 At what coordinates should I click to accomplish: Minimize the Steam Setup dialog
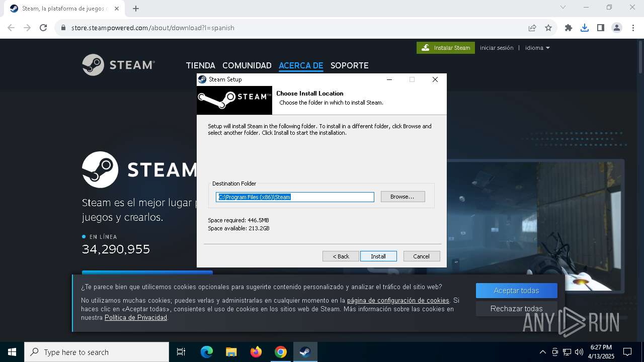click(x=389, y=79)
